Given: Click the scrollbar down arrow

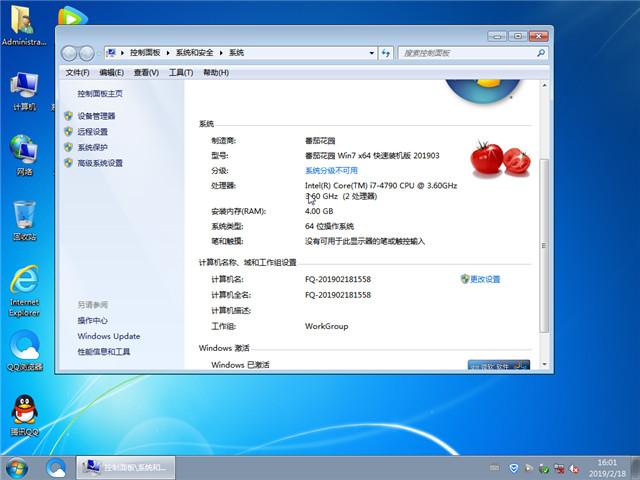Looking at the screenshot, I should 544,364.
